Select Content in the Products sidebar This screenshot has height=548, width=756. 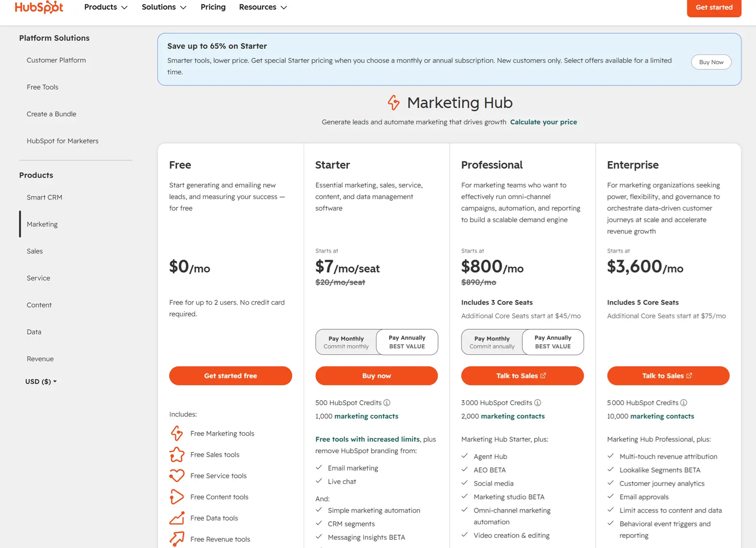39,305
